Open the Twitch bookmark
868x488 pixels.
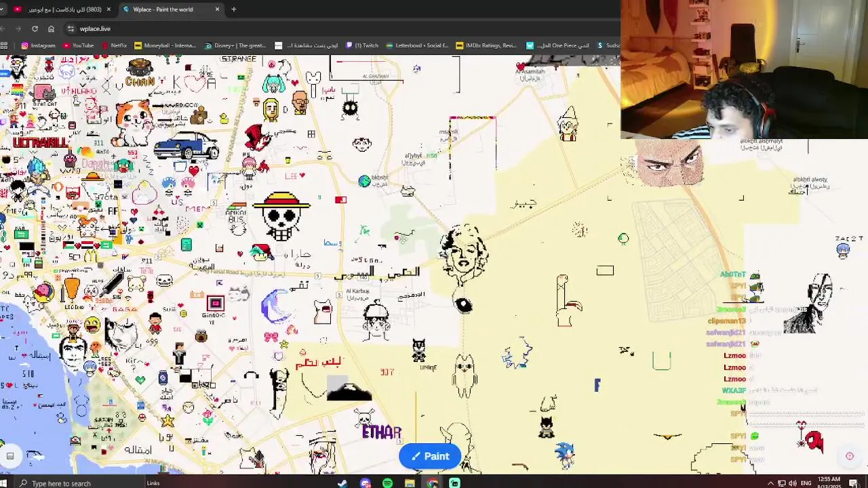coord(362,45)
